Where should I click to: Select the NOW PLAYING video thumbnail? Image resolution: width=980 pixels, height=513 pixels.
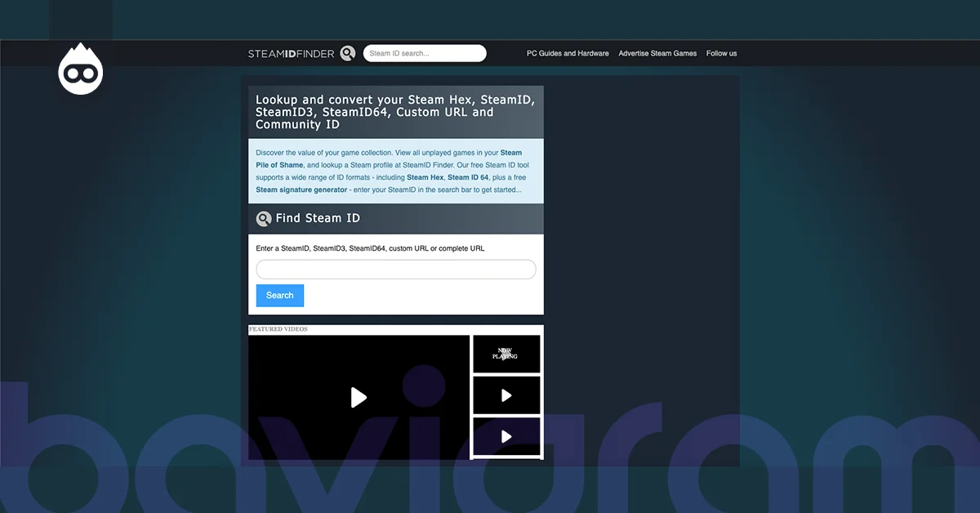(x=506, y=353)
